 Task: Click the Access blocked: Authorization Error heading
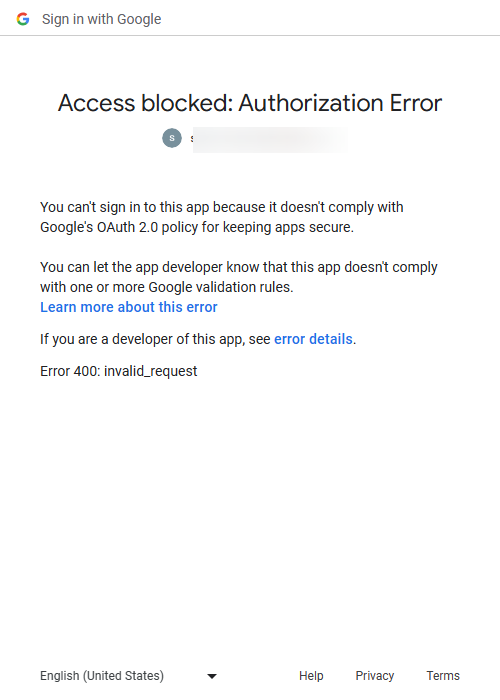coord(250,103)
